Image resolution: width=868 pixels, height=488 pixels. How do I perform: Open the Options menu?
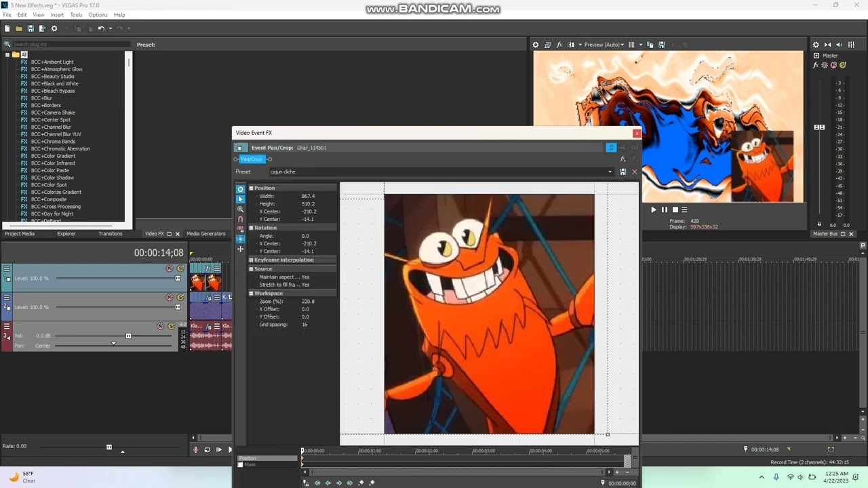98,15
